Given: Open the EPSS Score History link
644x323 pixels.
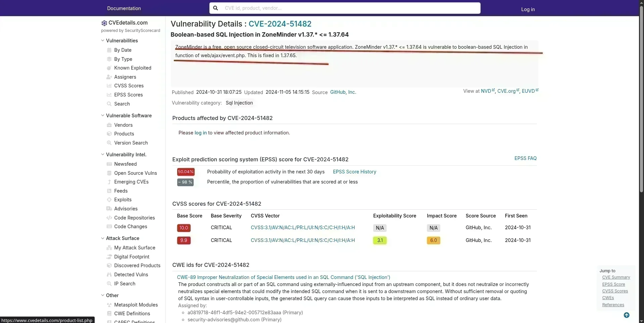Looking at the screenshot, I should (x=354, y=172).
